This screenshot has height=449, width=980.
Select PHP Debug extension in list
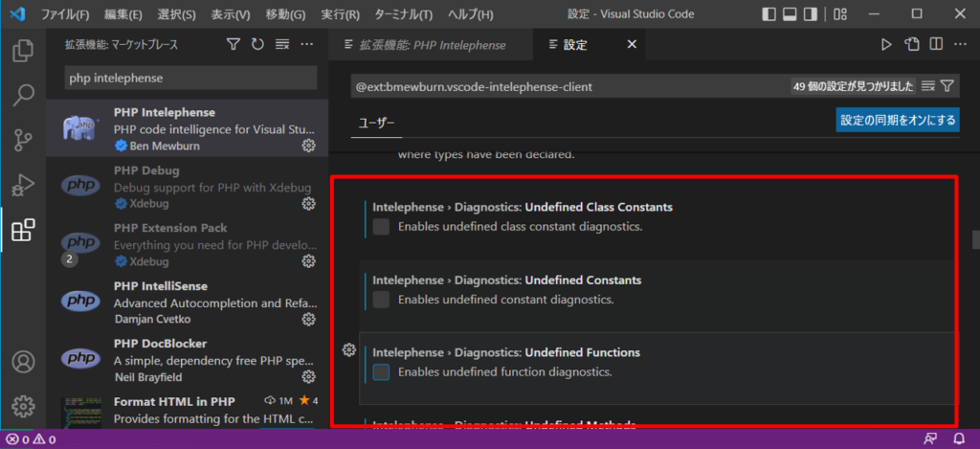(x=187, y=187)
